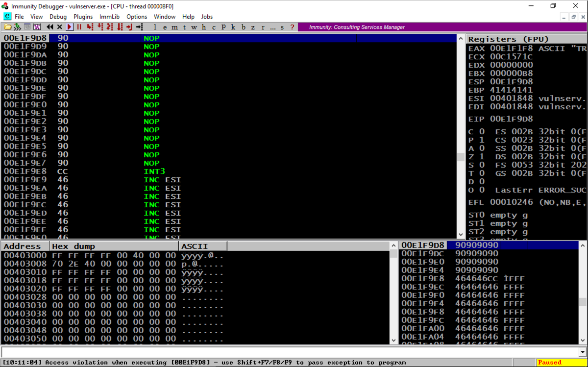588x367 pixels.
Task: Click the Address column header in dump
Action: pyautogui.click(x=25, y=246)
